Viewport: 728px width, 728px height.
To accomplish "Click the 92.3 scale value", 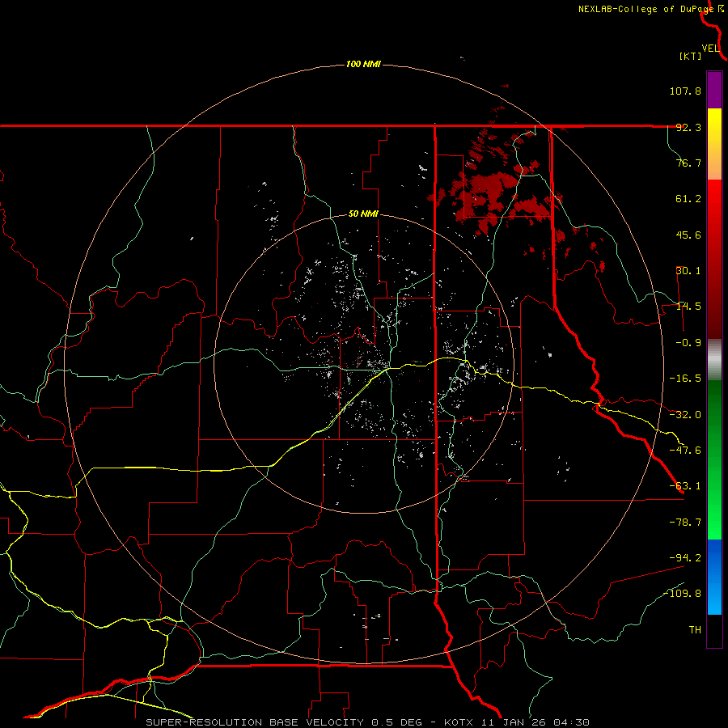I will point(688,127).
